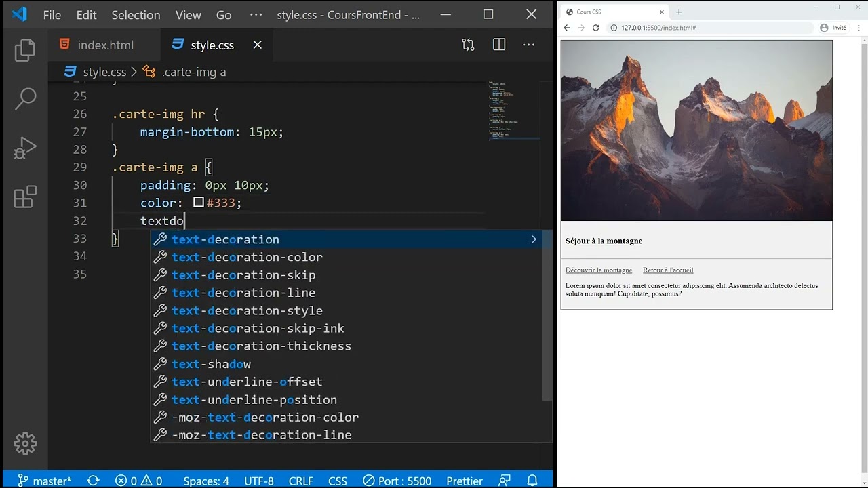This screenshot has width=868, height=488.
Task: Choose the text-decoration-style suggestion
Action: 346,310
